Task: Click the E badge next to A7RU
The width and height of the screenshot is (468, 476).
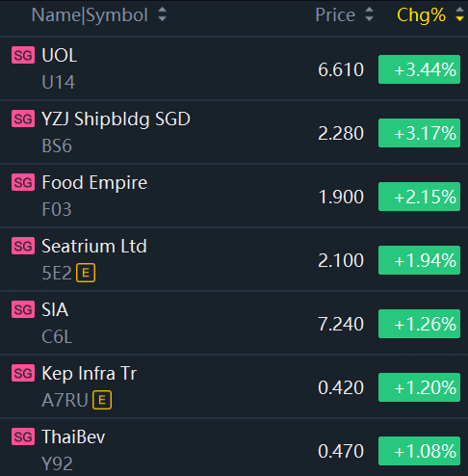Action: [x=102, y=400]
